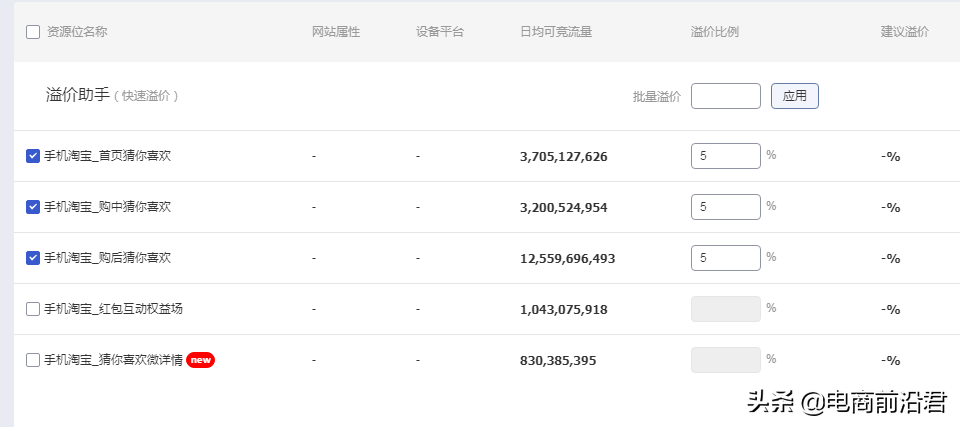Click the 日均可竞流量 column header
Viewport: 960px width, 427px height.
tap(556, 32)
